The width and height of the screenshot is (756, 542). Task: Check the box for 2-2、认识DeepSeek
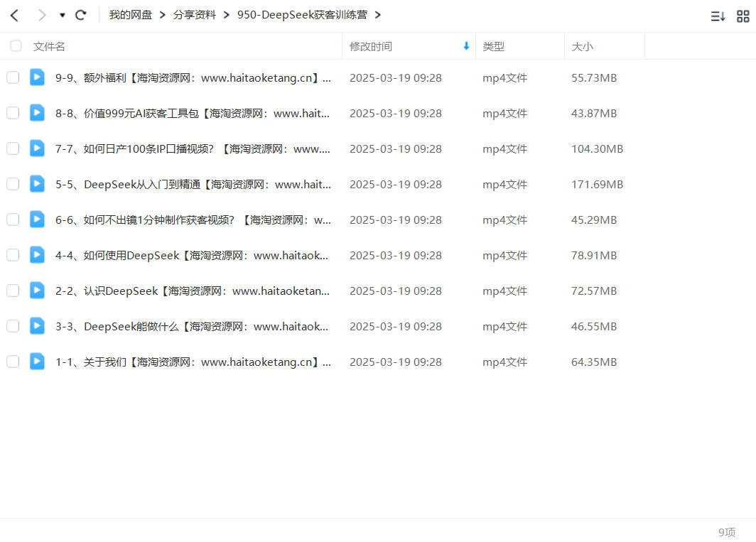(x=13, y=291)
